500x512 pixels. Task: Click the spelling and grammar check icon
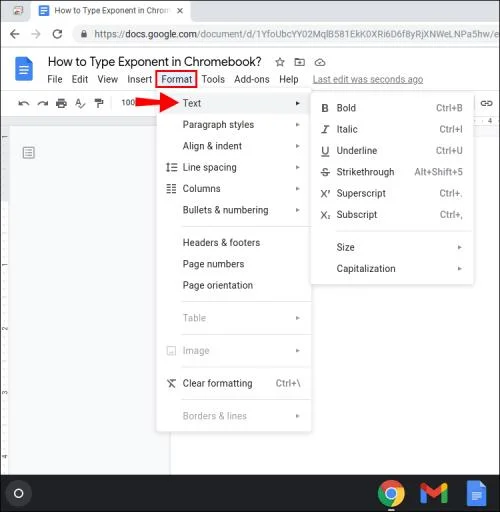click(80, 103)
